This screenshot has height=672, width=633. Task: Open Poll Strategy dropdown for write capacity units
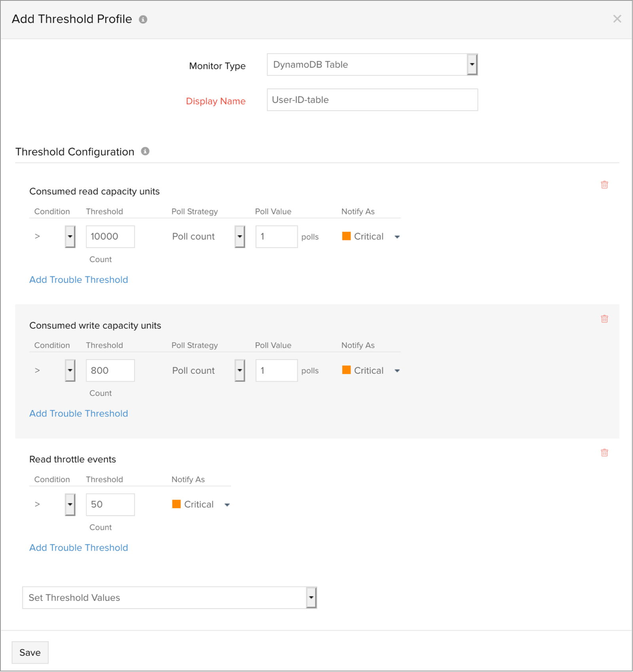tap(240, 370)
